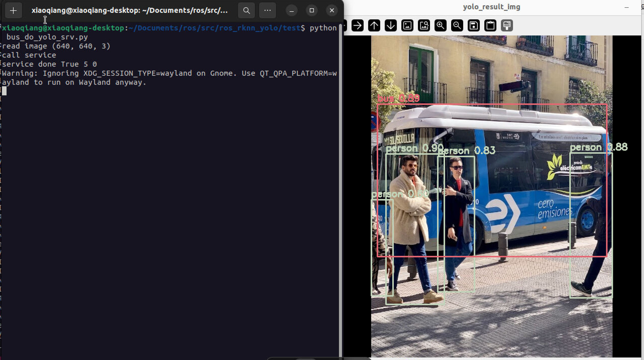Minimize the terminal window
Viewport: 644px width, 360px height.
292,11
